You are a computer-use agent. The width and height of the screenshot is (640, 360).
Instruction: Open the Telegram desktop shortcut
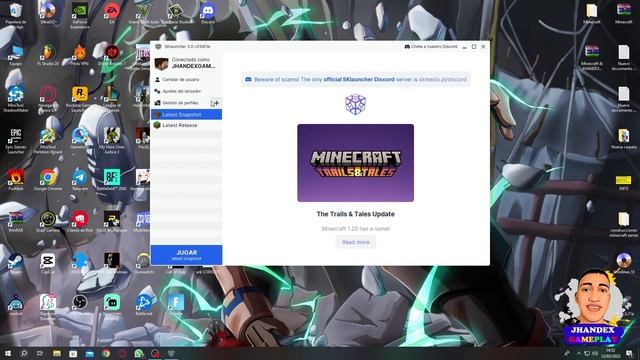coord(80,180)
